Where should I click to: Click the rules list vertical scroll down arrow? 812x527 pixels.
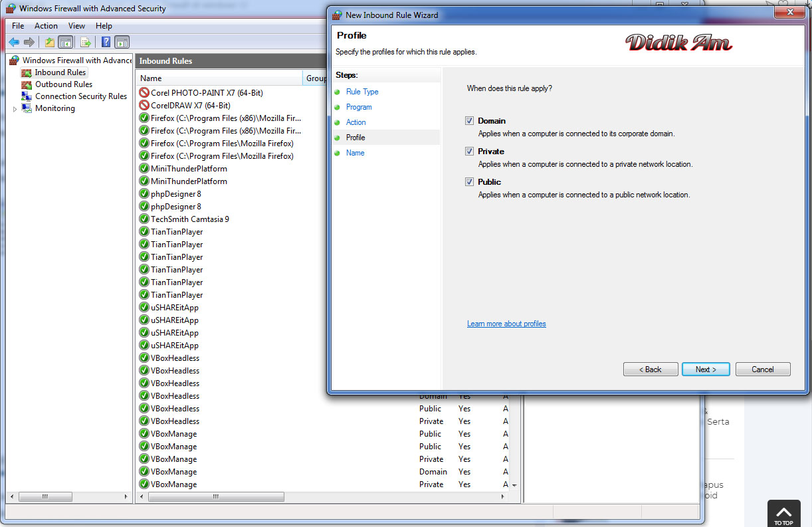(514, 486)
